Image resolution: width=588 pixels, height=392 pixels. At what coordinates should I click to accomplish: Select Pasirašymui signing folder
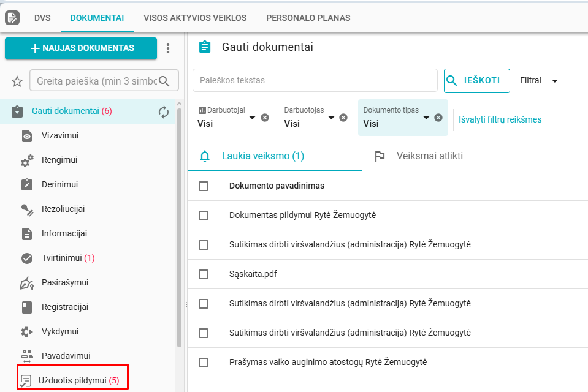64,282
